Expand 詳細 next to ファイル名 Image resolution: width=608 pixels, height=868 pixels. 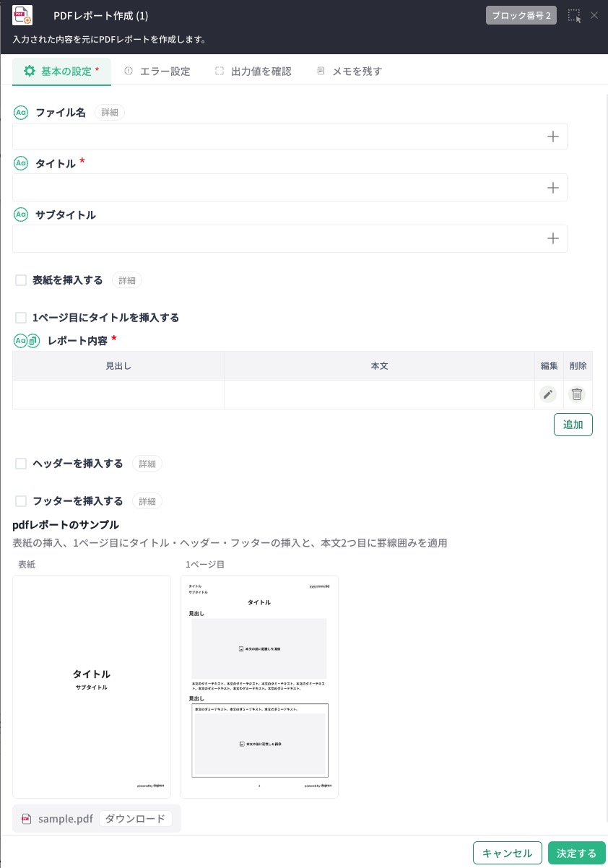pos(110,113)
